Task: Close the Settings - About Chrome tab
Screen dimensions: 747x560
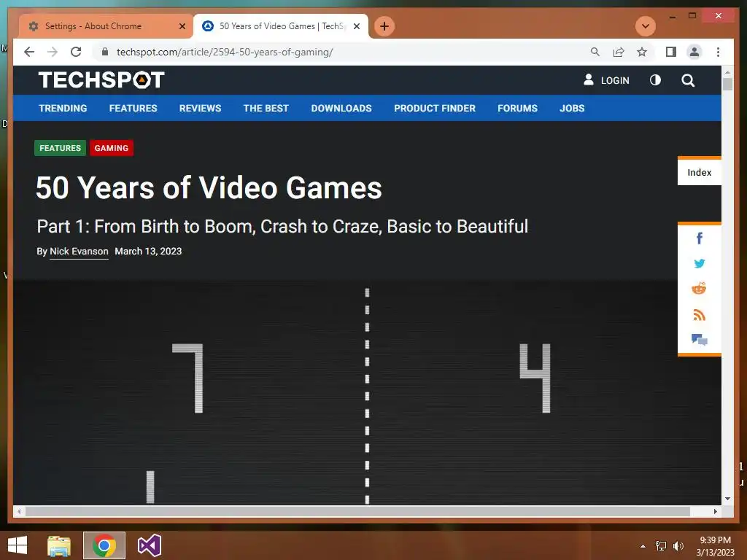Action: pos(182,26)
